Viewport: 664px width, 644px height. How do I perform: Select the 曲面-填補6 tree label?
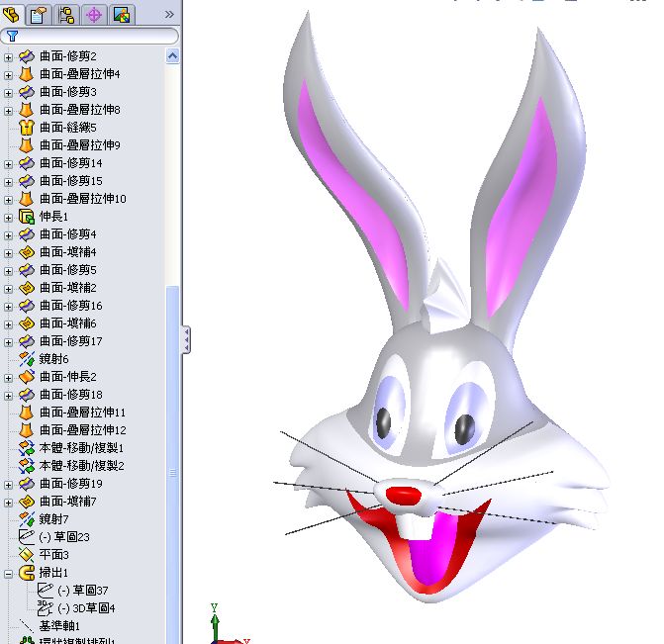[x=68, y=323]
